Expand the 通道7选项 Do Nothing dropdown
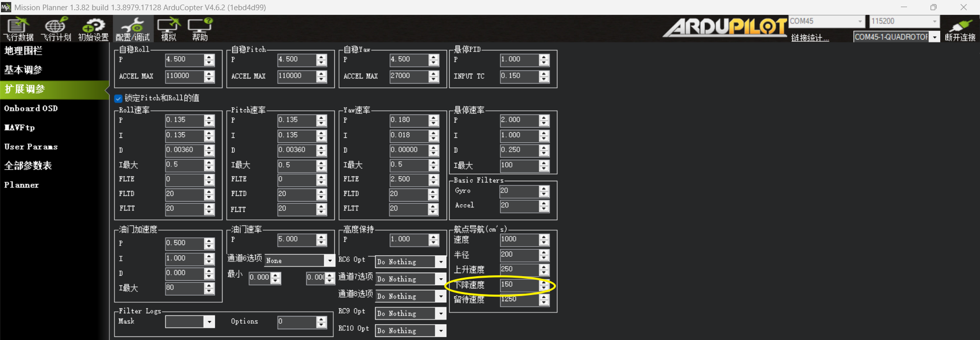 [x=441, y=279]
